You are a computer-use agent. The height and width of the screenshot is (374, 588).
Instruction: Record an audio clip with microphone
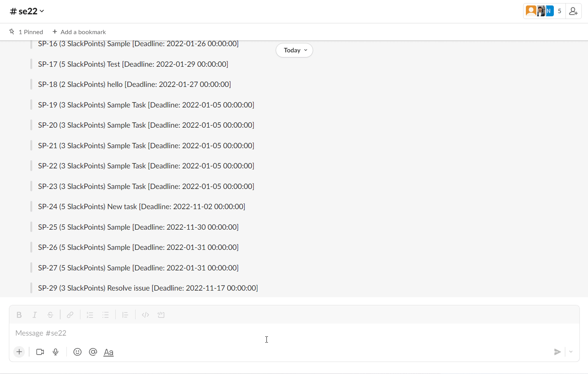56,352
